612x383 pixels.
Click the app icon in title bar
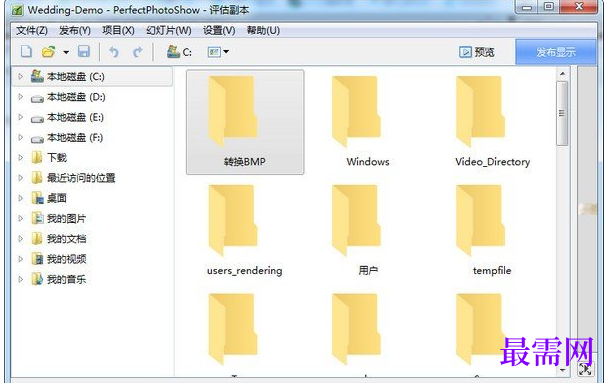pos(18,10)
